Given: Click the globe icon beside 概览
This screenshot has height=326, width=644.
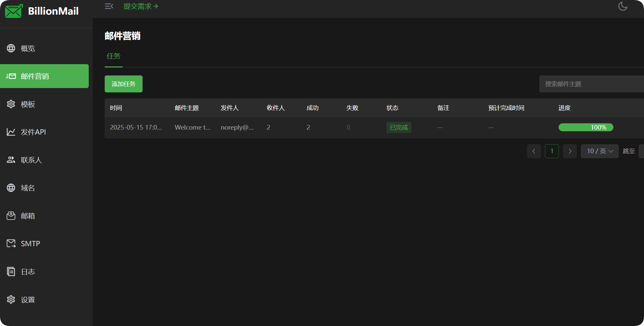Looking at the screenshot, I should click(11, 48).
